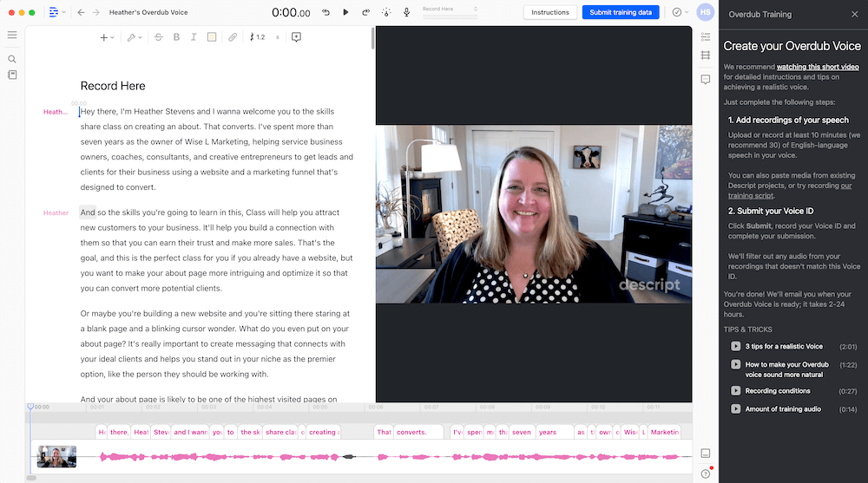Go back with the left arrow

point(81,12)
